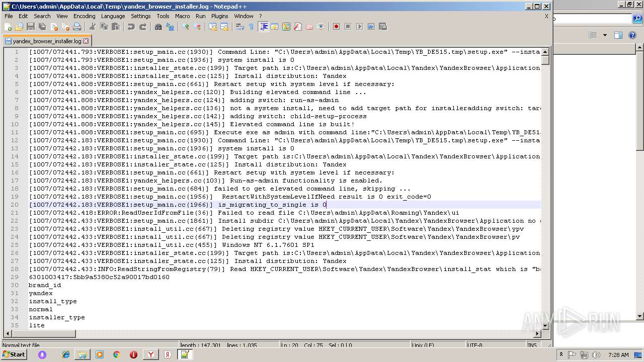Screen dimensions: 644x362
Task: Click the editor horizontal scrollbar thumb
Action: (x=43, y=333)
